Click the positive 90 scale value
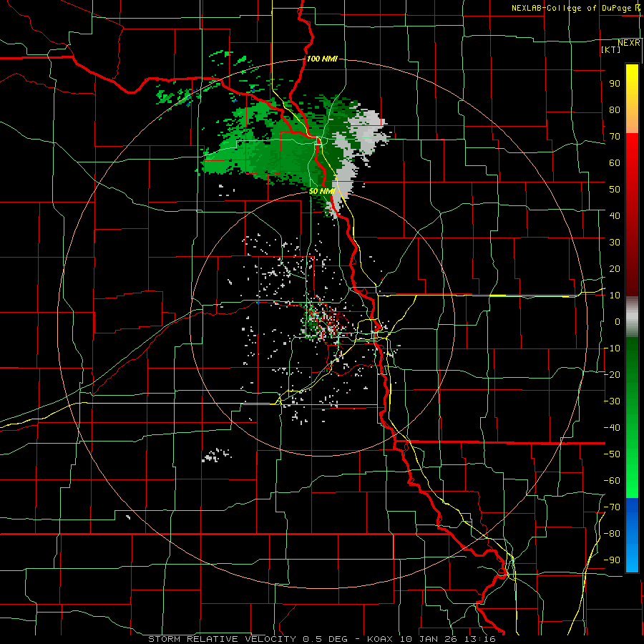This screenshot has width=644, height=644. click(615, 84)
